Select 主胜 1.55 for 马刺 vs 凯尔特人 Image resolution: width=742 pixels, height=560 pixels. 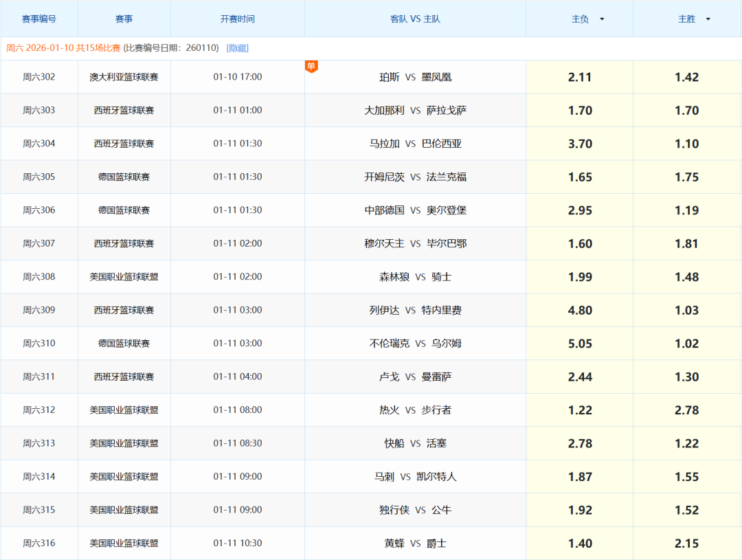686,477
